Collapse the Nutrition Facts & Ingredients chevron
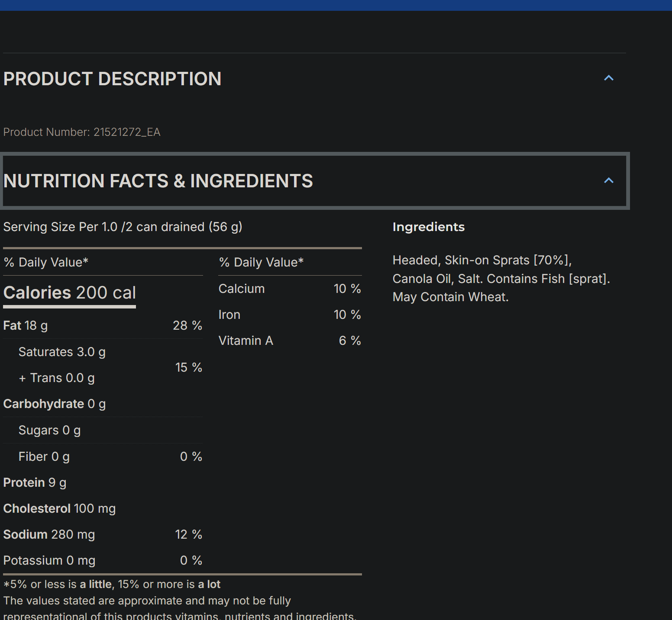672x620 pixels. [609, 181]
